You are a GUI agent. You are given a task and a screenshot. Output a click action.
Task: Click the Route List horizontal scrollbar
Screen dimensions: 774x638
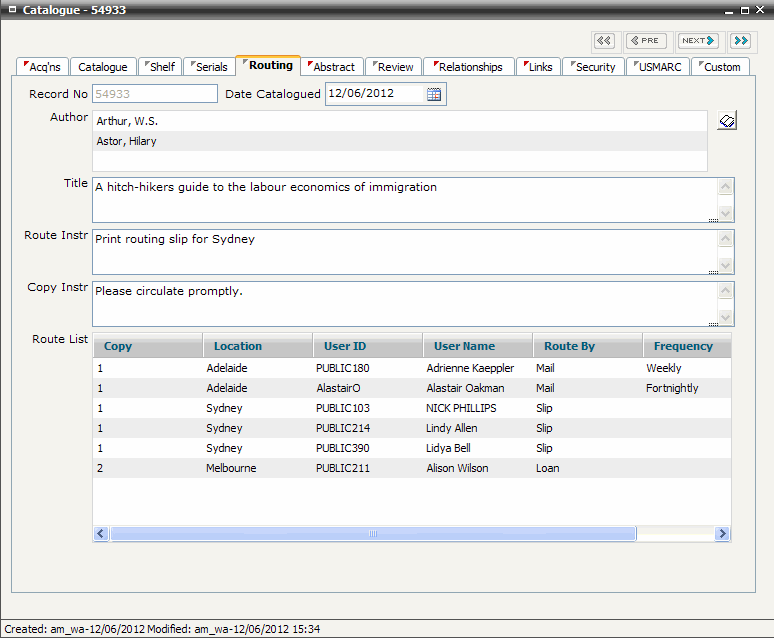[x=372, y=534]
